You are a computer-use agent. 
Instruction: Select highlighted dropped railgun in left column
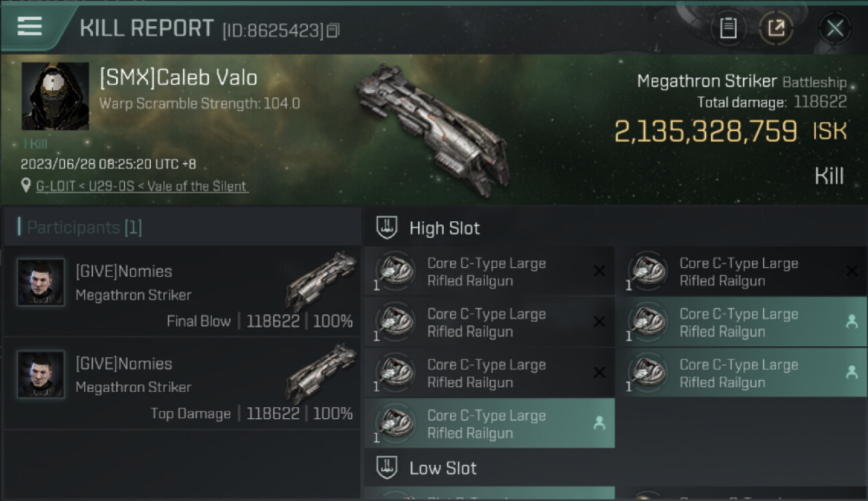pos(489,424)
